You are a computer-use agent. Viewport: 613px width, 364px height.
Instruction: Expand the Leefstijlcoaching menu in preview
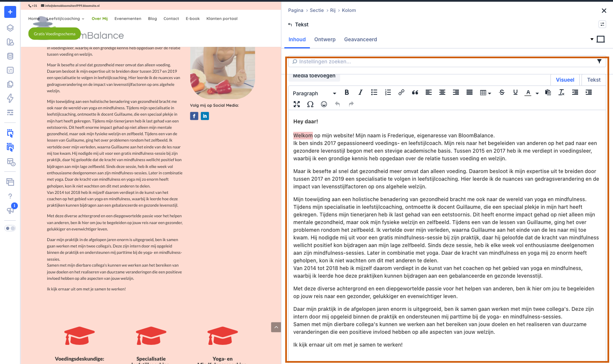[66, 19]
